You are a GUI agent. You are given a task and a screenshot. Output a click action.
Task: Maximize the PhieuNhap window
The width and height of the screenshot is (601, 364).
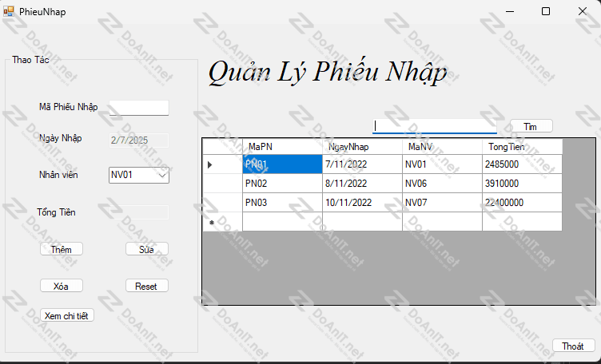(546, 11)
